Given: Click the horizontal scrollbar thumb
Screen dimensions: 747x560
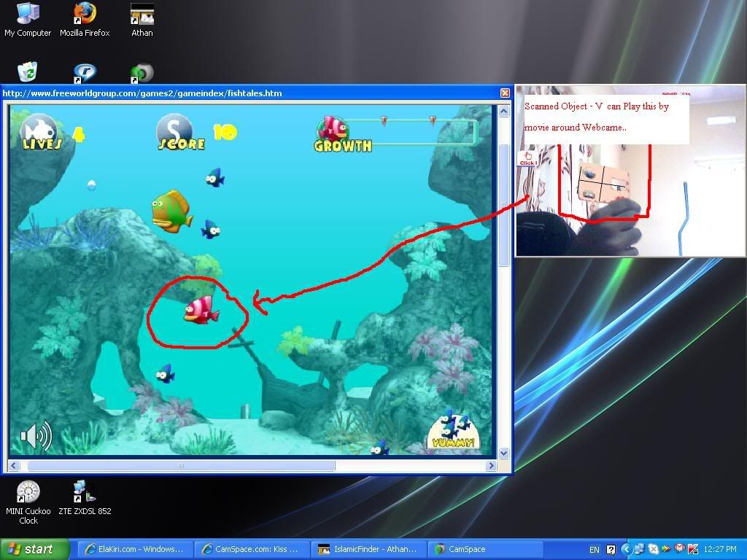Looking at the screenshot, I should pos(181,466).
